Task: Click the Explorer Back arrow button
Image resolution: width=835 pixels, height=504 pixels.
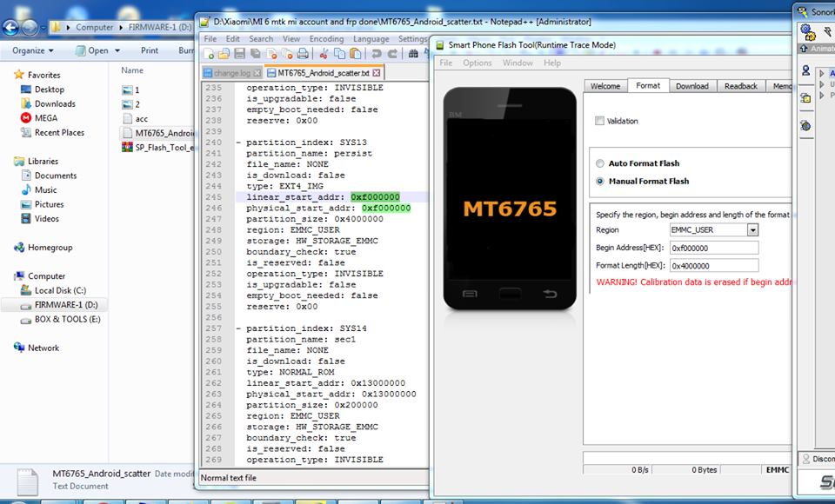Action: pos(10,27)
